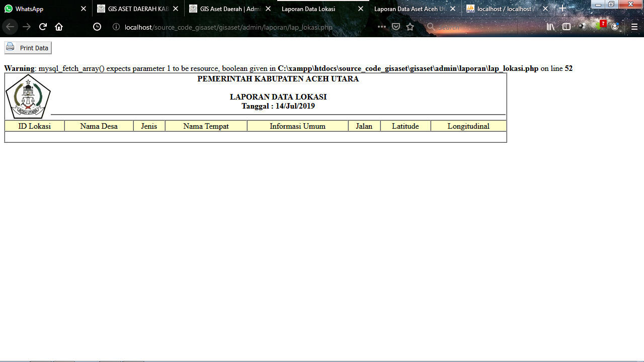644x362 pixels.
Task: Click the sidebars toolbar icon
Action: point(566,27)
